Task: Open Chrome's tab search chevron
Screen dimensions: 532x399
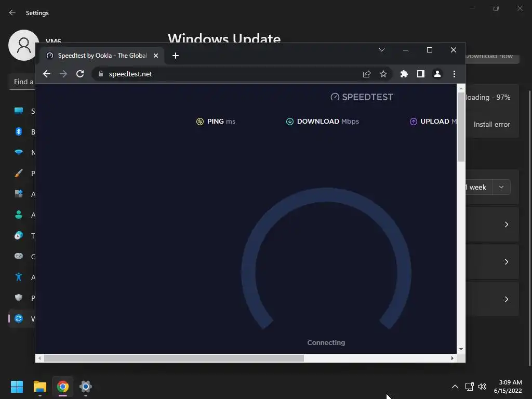Action: (382, 50)
